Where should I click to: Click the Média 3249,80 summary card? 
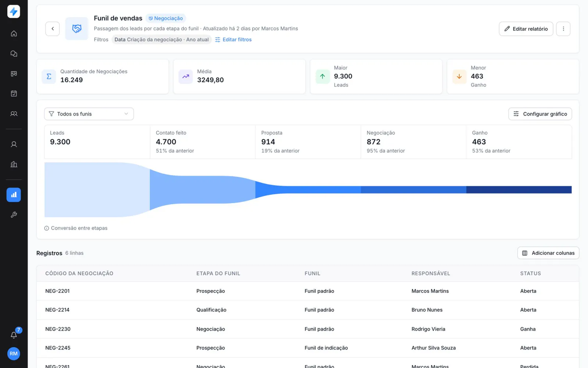point(239,77)
